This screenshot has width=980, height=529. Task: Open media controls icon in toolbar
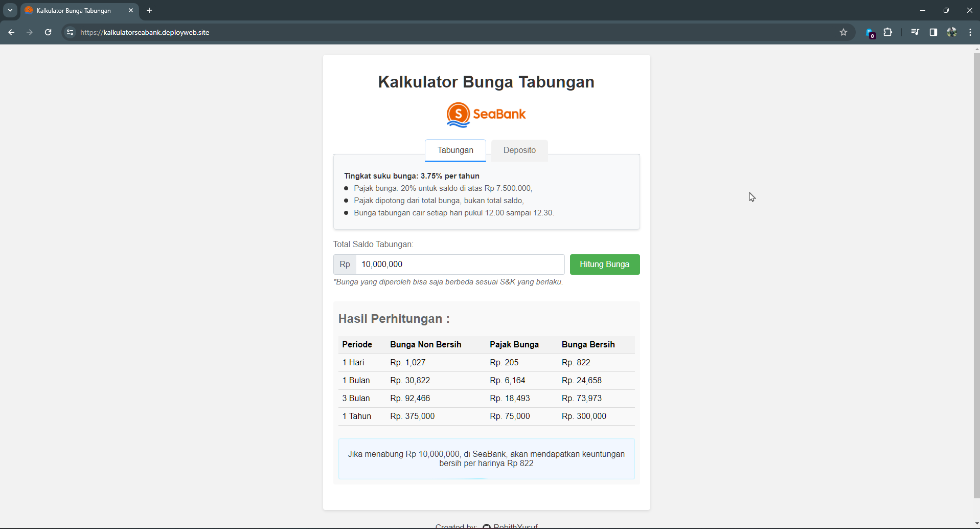(x=915, y=32)
